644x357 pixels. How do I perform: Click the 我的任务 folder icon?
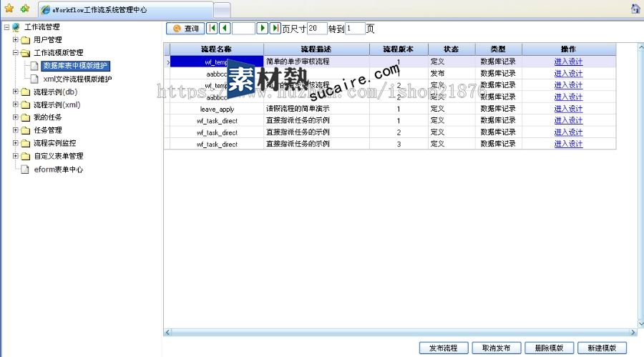pos(26,118)
